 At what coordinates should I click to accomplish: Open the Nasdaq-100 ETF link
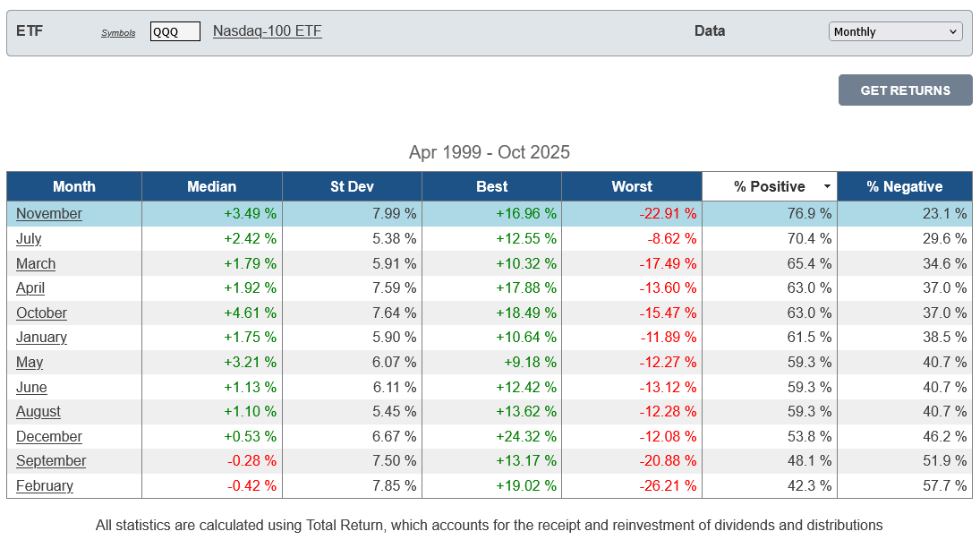tap(267, 31)
